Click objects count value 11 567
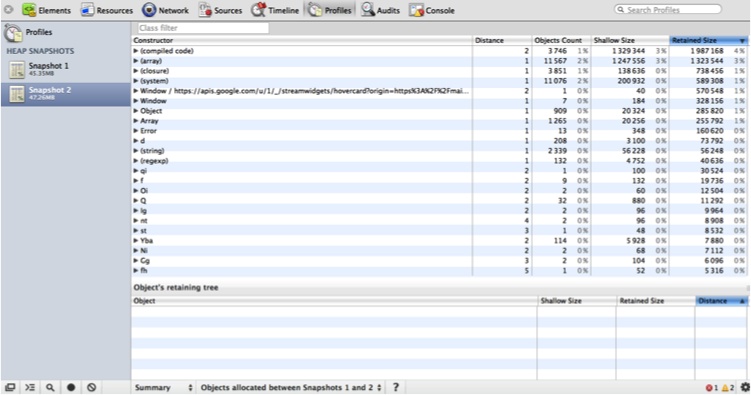 [555, 61]
